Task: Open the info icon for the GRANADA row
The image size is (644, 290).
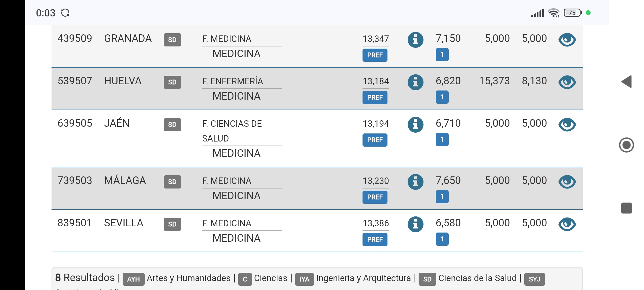Action: coord(415,40)
